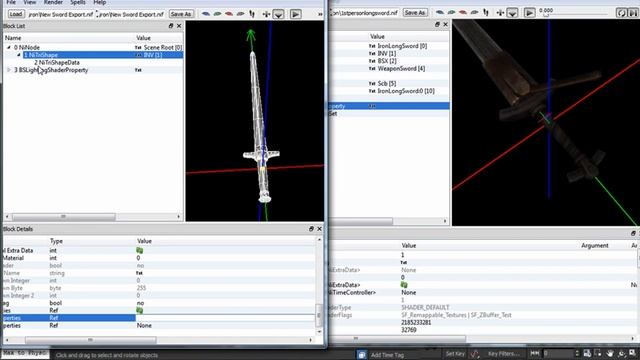Screen dimensions: 640x360
Task: Click the green refresh icon in Ref row
Action: [140, 310]
